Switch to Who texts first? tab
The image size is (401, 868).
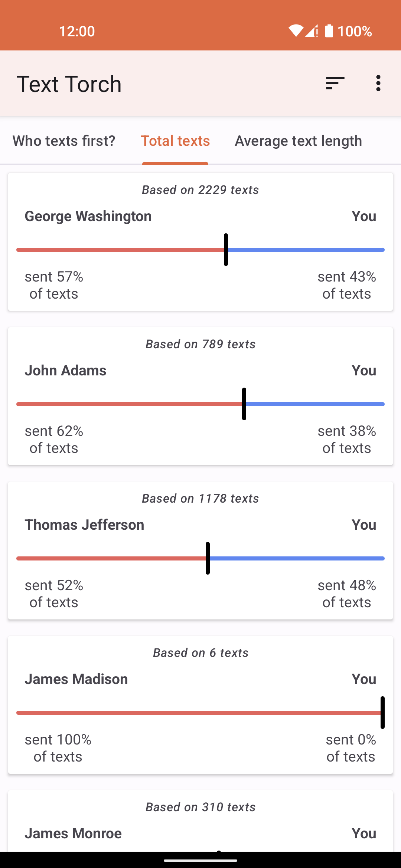[x=64, y=141]
